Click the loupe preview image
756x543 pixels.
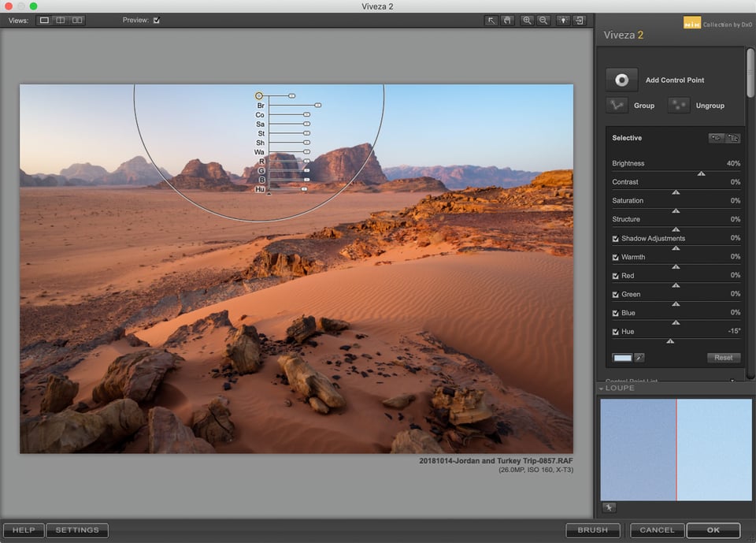point(676,449)
